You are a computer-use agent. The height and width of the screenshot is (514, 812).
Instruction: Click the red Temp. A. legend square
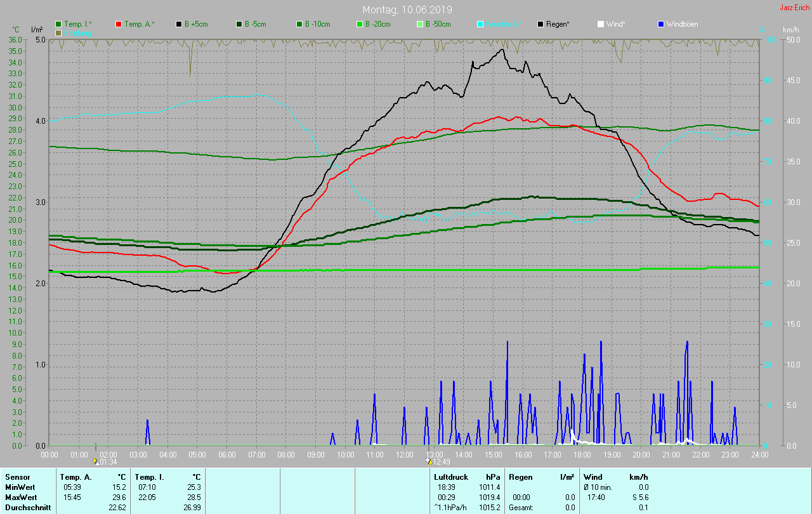click(119, 24)
